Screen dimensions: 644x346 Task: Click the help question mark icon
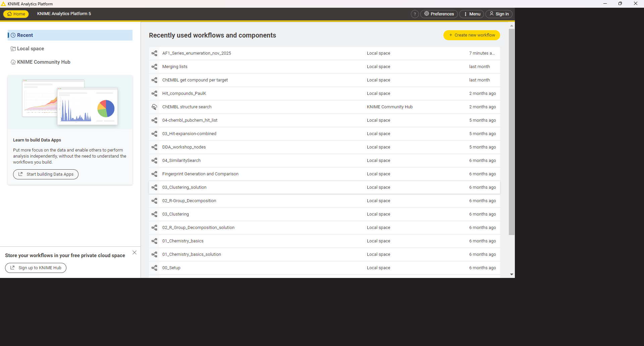tap(415, 14)
